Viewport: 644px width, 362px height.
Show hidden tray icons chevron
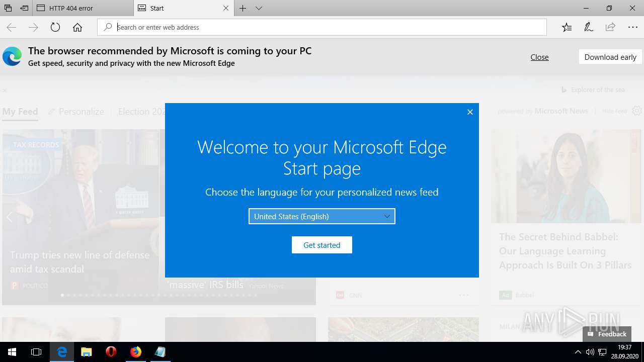pos(578,352)
